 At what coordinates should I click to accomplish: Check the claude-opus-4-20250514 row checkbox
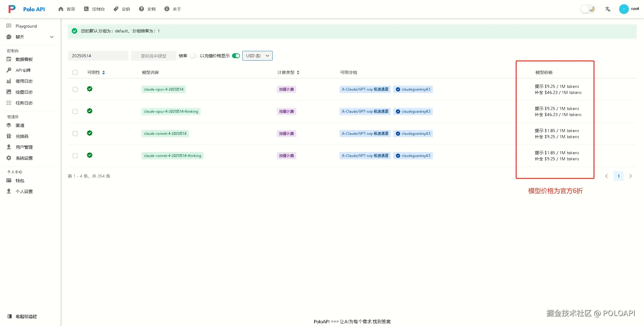point(75,89)
